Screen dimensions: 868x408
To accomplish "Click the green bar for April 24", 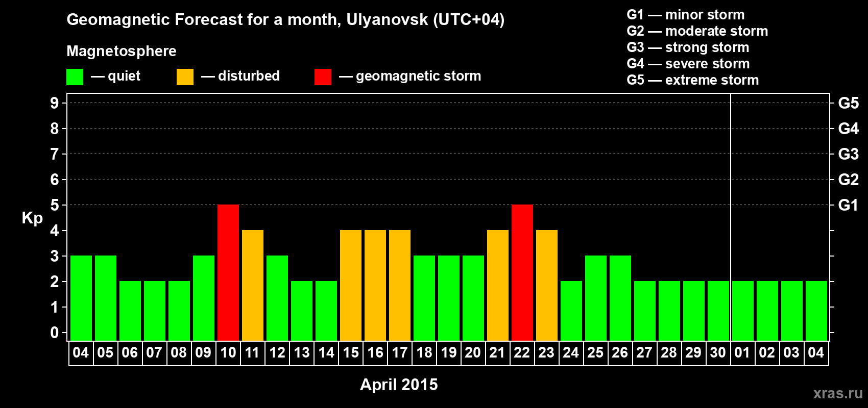I will [x=571, y=311].
